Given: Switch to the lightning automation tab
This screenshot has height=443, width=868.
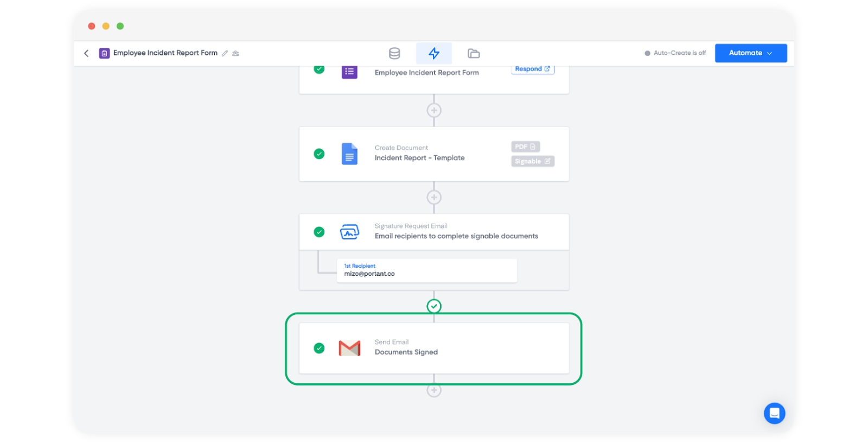Looking at the screenshot, I should tap(434, 53).
